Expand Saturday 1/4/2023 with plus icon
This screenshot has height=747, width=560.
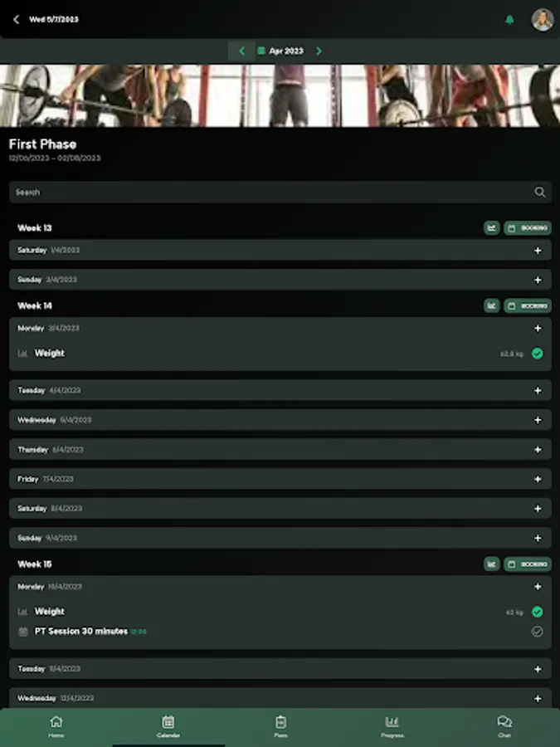pyautogui.click(x=538, y=251)
